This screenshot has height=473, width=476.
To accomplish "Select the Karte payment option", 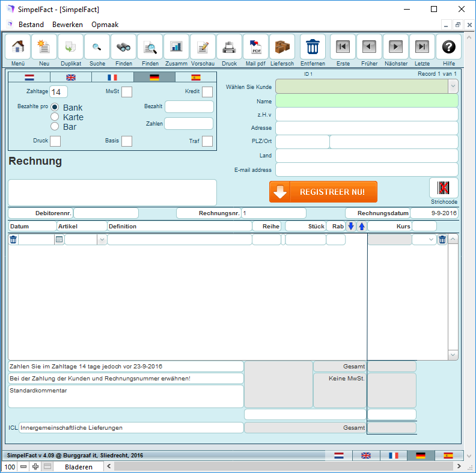I will pyautogui.click(x=55, y=117).
